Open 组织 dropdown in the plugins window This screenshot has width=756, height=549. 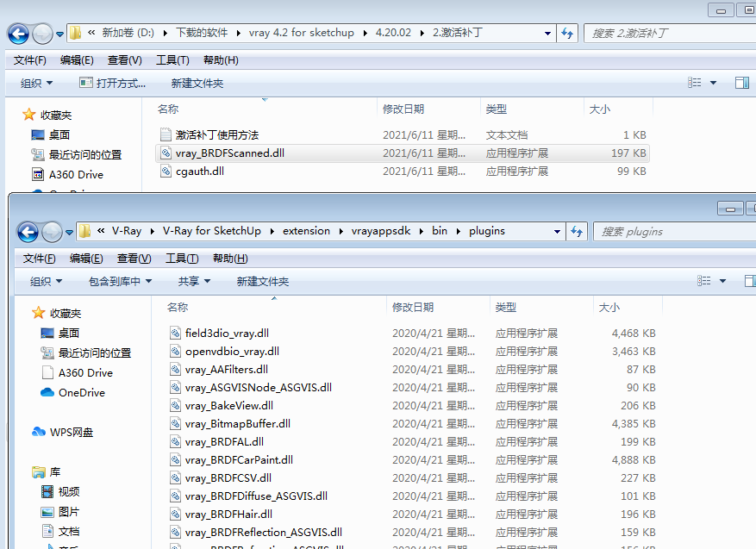pos(47,282)
